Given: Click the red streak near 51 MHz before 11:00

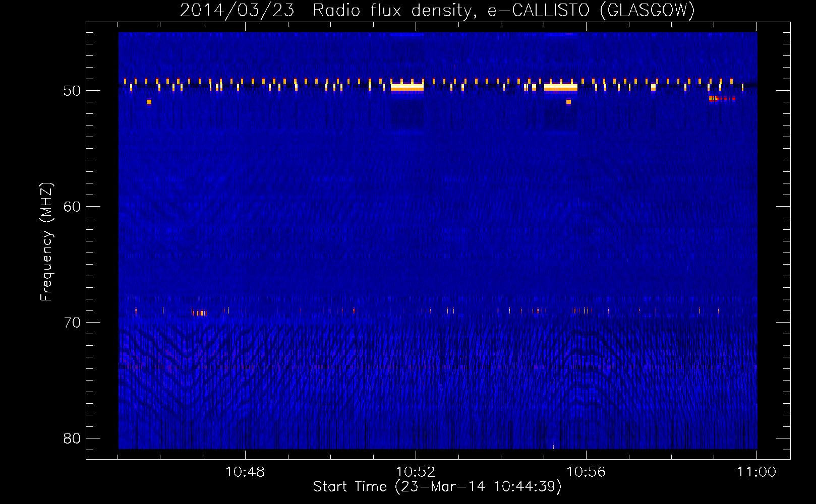Looking at the screenshot, I should [722, 98].
